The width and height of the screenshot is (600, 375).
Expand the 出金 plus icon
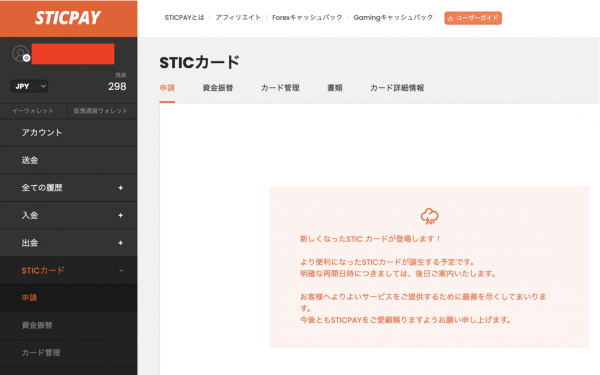(x=121, y=243)
